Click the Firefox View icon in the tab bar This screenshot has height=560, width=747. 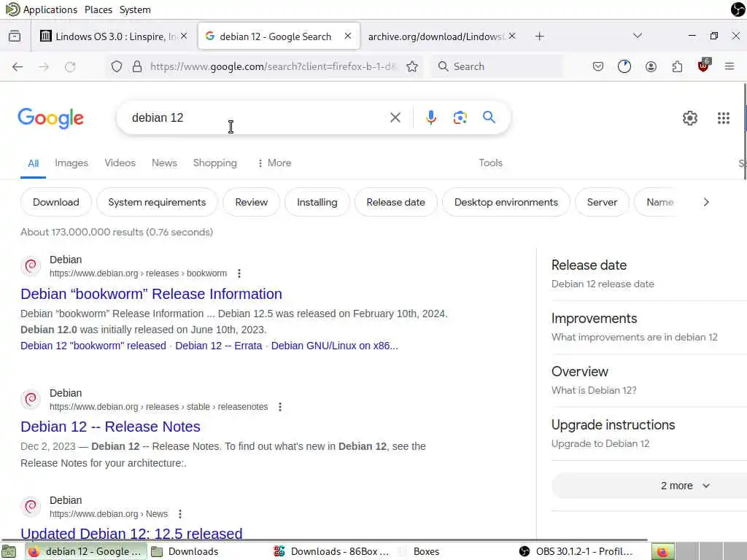click(x=15, y=36)
